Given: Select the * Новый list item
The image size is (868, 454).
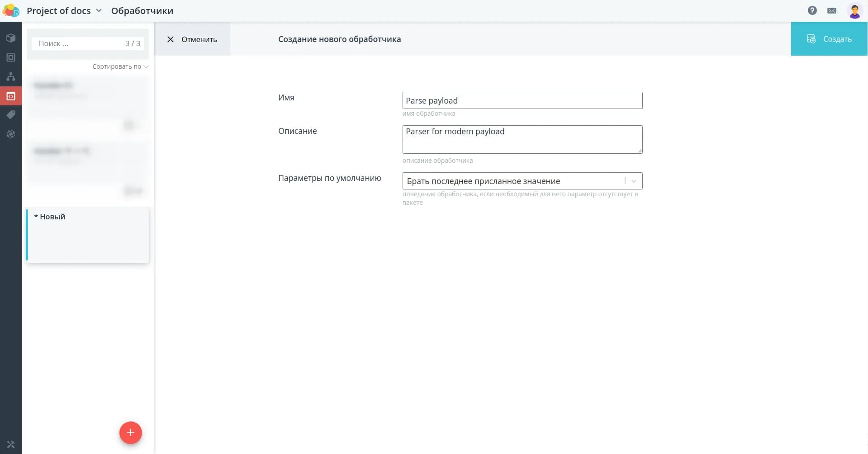Looking at the screenshot, I should click(x=88, y=235).
